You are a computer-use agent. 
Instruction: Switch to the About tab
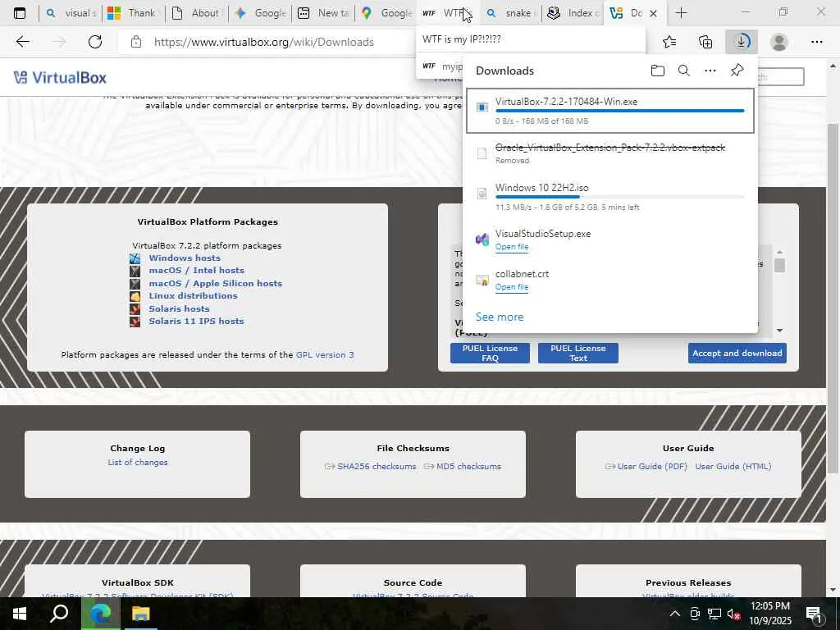pos(196,13)
